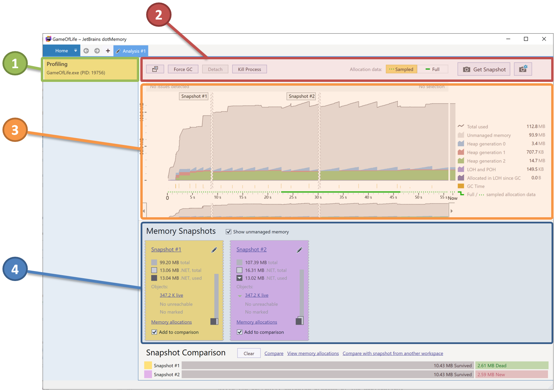Click the Heap generation 0 legend icon
The width and height of the screenshot is (556, 392).
click(461, 144)
